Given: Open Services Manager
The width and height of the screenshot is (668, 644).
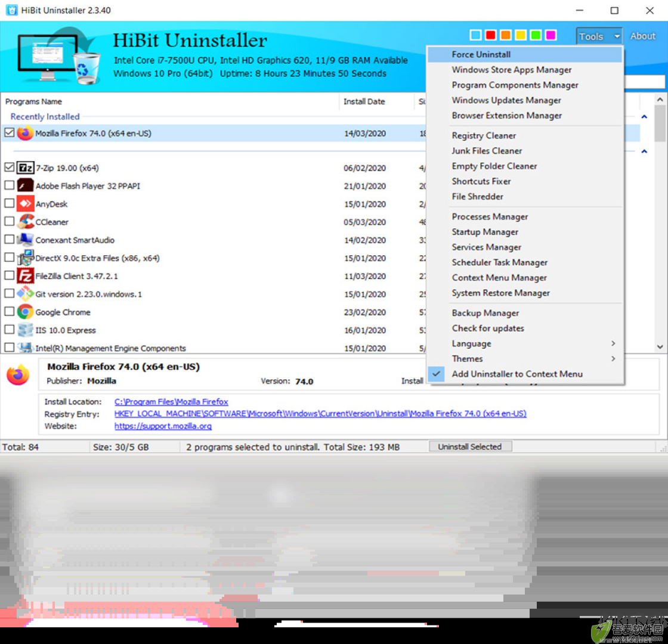Looking at the screenshot, I should click(x=525, y=247).
